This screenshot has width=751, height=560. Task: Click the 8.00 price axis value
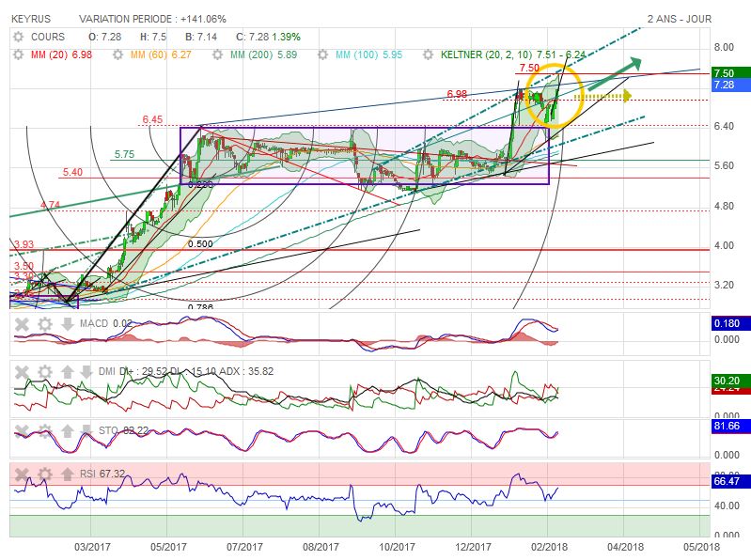click(724, 47)
